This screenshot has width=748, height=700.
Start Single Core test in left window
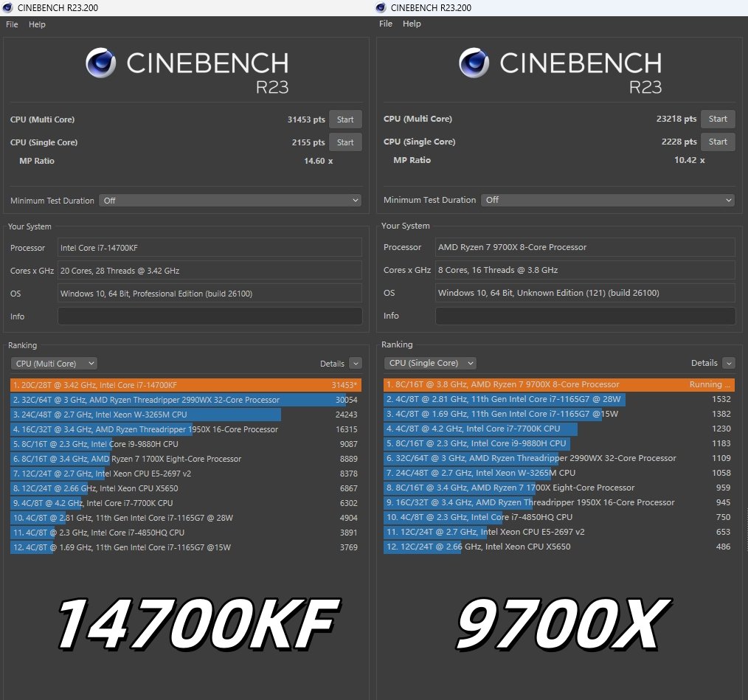point(345,142)
